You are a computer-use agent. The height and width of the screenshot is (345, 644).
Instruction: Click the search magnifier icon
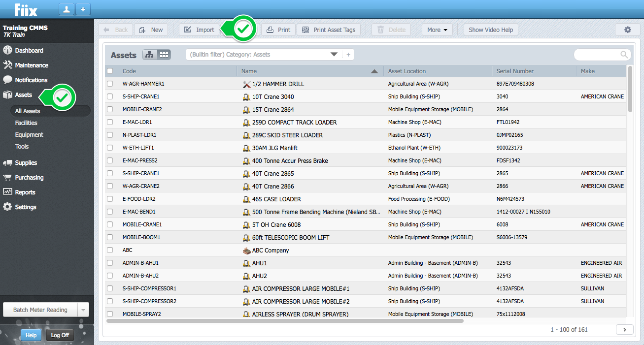(x=624, y=55)
